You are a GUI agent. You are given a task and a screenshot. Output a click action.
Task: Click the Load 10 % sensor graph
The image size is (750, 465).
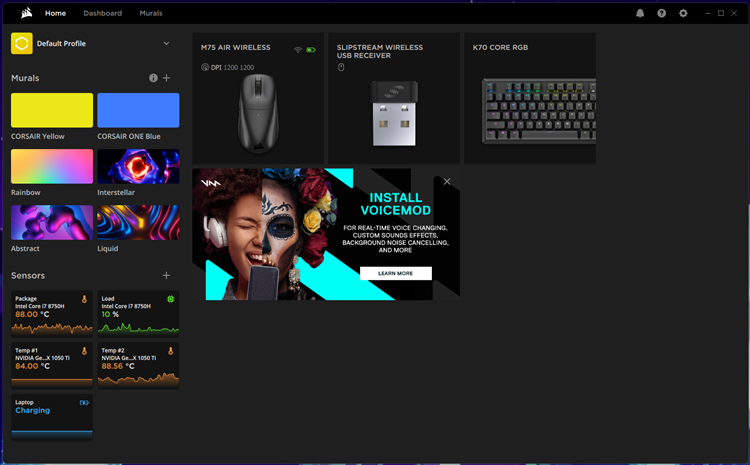click(138, 328)
